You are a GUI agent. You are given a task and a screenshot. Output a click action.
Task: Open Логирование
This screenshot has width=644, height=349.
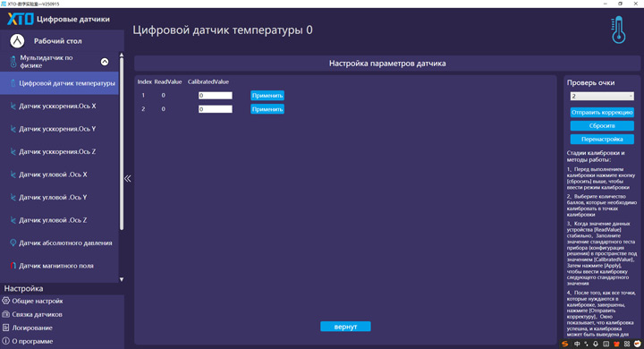tap(33, 328)
